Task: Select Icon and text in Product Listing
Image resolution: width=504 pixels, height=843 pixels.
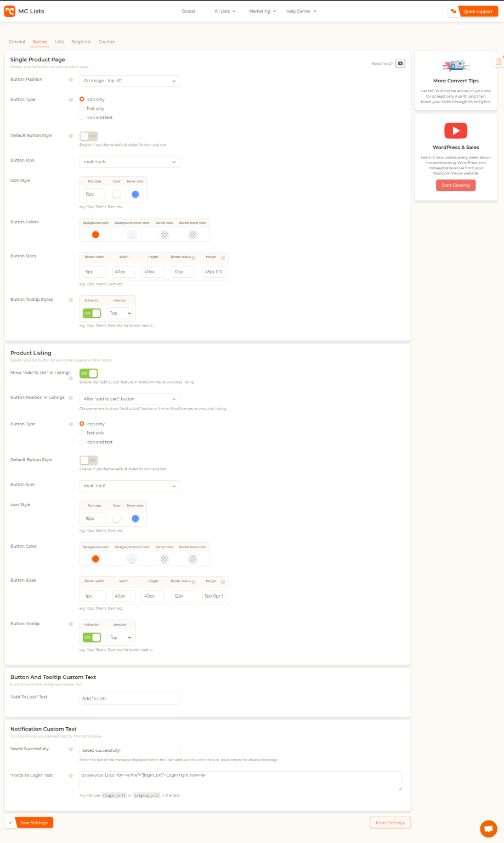Action: [x=82, y=442]
